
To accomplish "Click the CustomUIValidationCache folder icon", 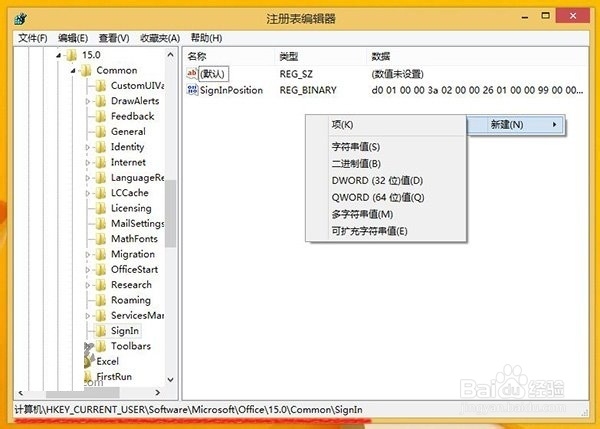I will pos(101,86).
